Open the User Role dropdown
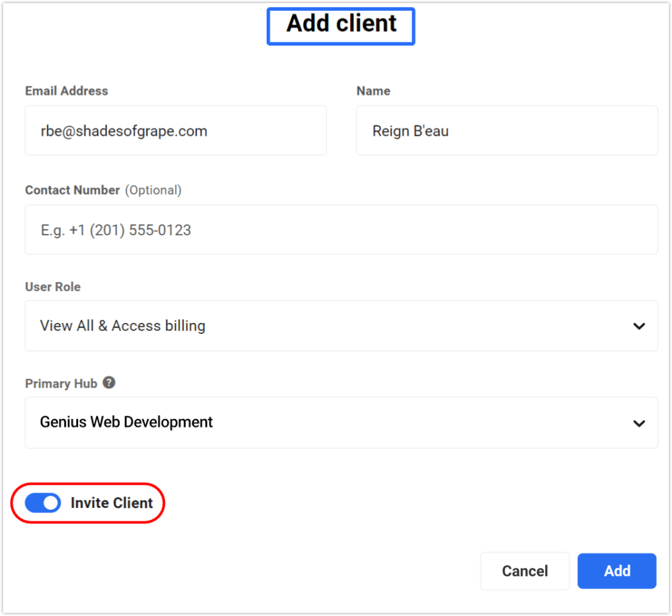The image size is (672, 616). click(341, 326)
